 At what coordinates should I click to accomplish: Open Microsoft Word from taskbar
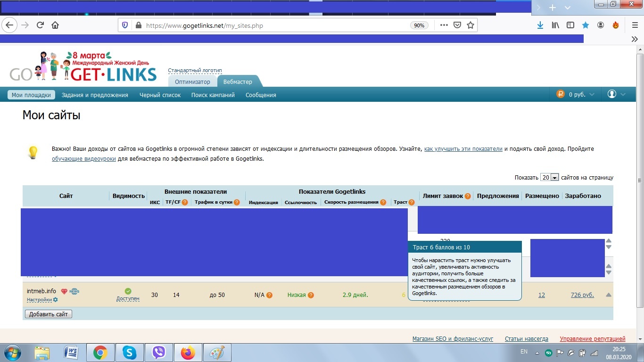(71, 353)
